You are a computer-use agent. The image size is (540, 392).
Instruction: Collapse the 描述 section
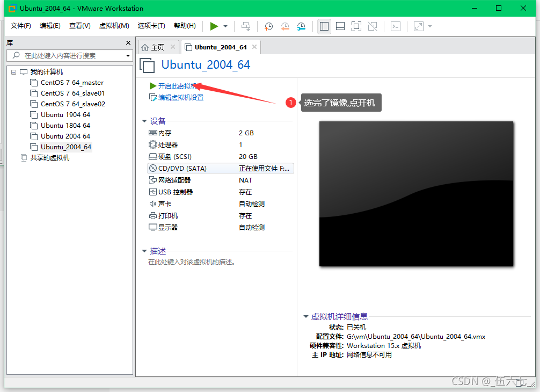pos(144,251)
